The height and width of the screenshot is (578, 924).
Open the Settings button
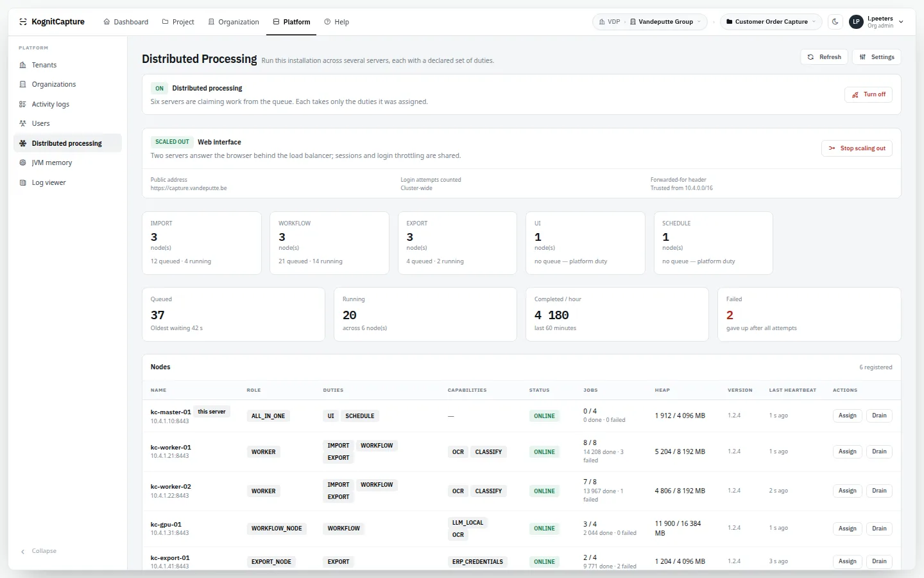click(877, 57)
